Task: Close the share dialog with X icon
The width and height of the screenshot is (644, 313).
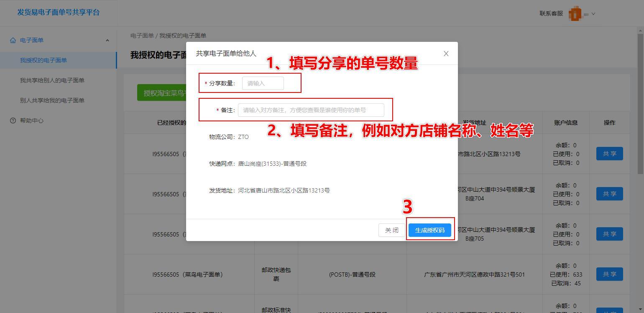Action: 446,54
